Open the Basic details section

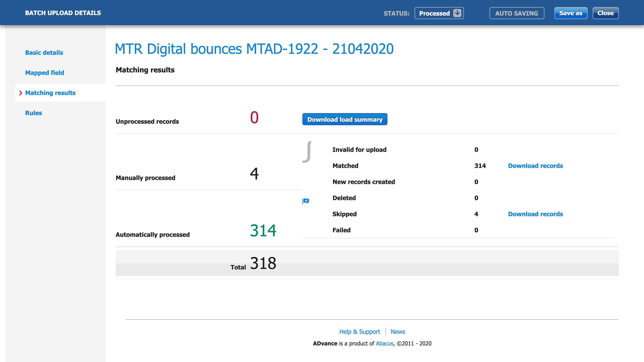point(44,53)
